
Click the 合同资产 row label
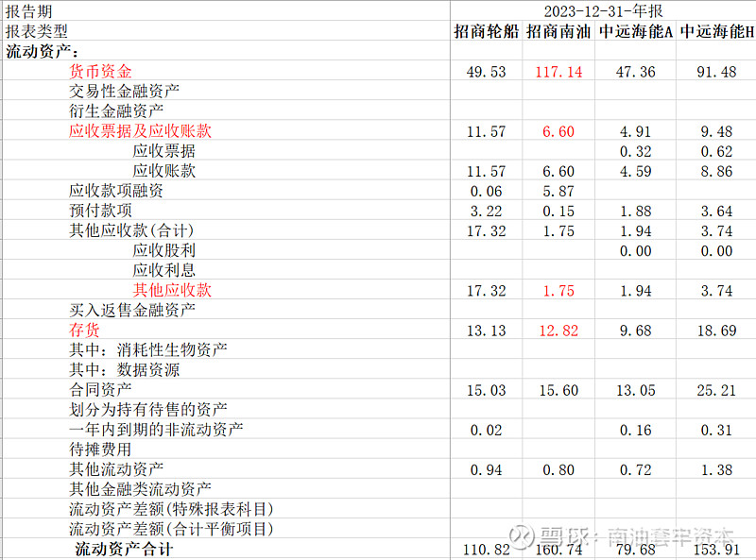(x=100, y=389)
